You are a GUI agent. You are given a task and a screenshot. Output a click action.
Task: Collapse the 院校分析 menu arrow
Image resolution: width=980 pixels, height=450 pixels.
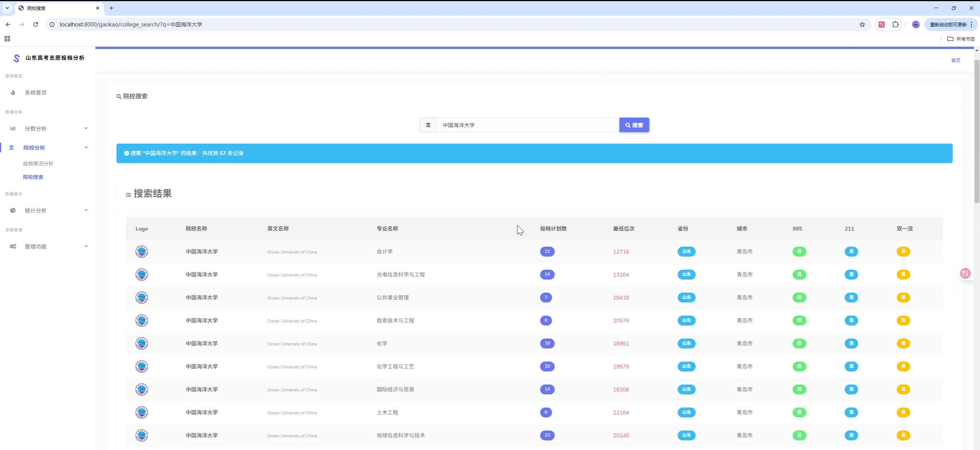(86, 147)
